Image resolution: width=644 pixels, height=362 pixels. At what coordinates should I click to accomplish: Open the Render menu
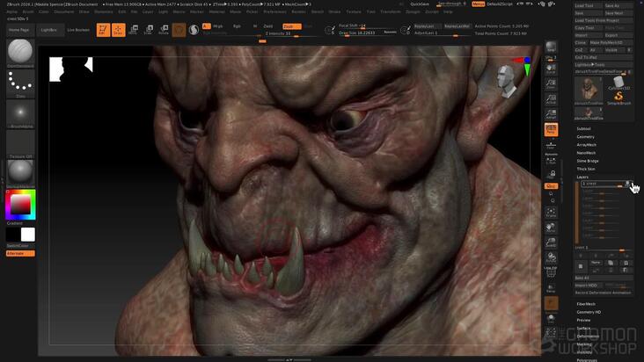point(298,12)
